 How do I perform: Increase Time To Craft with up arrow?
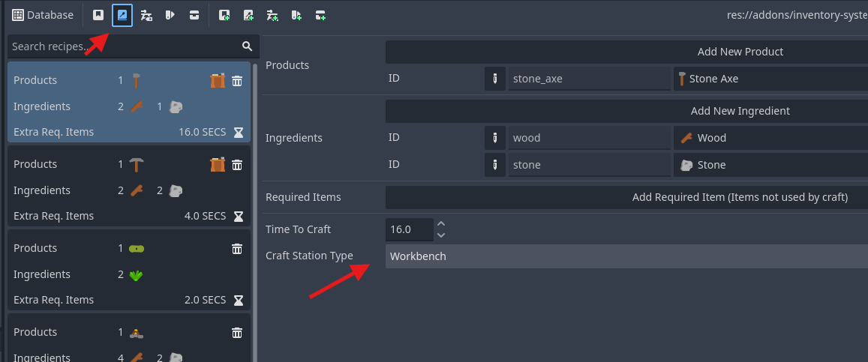tap(440, 224)
